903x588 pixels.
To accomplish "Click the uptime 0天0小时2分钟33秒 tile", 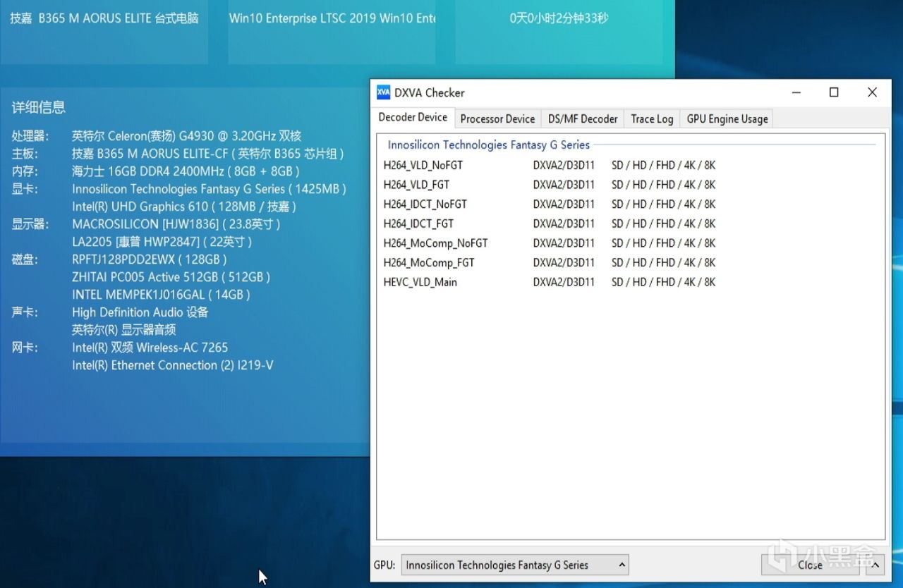I will pyautogui.click(x=559, y=32).
